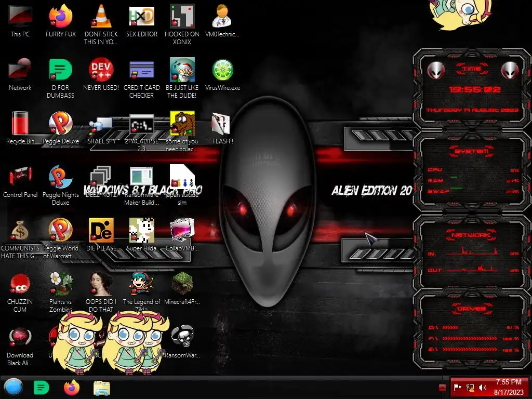Click the SYSTEM gadget CPU row
The image size is (532, 399).
pos(473,170)
